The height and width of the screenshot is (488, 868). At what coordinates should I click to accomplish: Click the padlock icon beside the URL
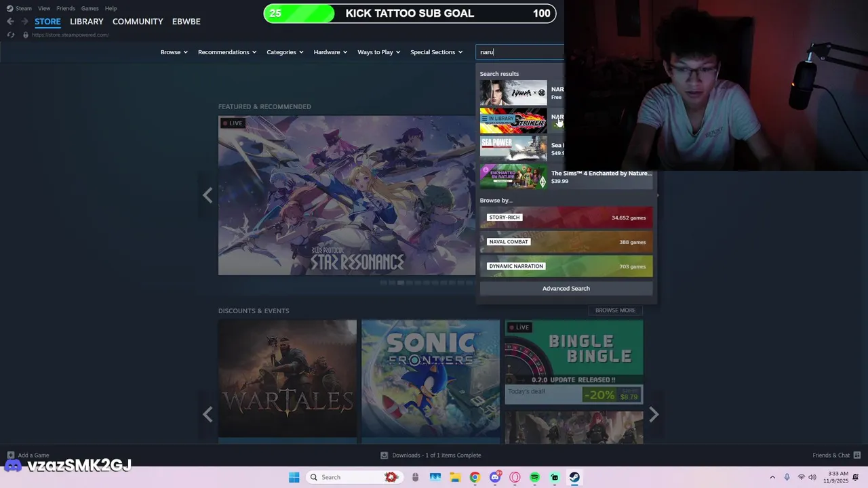(x=26, y=35)
